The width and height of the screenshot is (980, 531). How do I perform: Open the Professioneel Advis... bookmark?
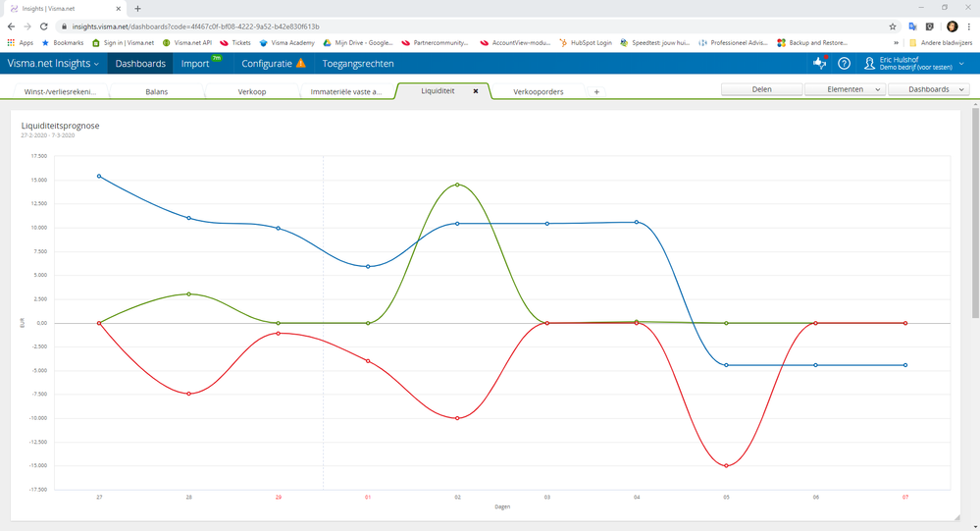click(x=733, y=42)
